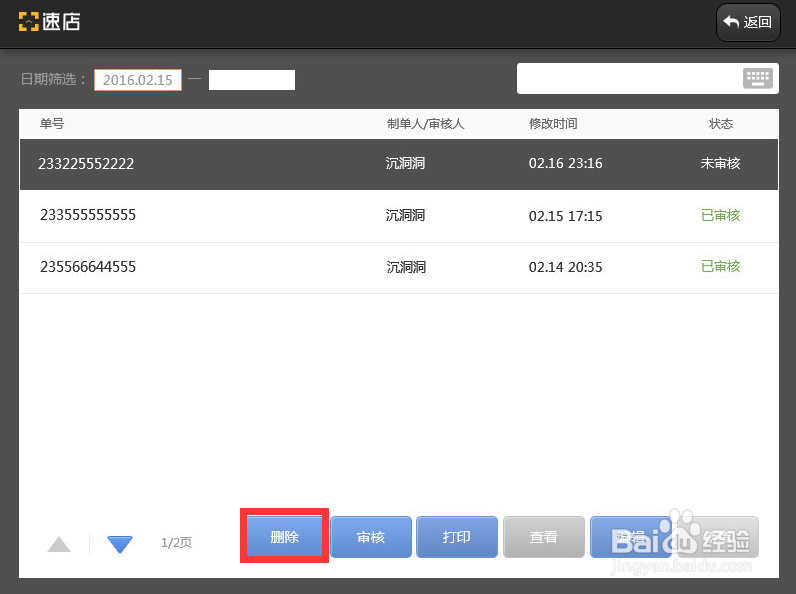Click 沉洞洞 in the 02.16 23:16 row

(x=405, y=163)
